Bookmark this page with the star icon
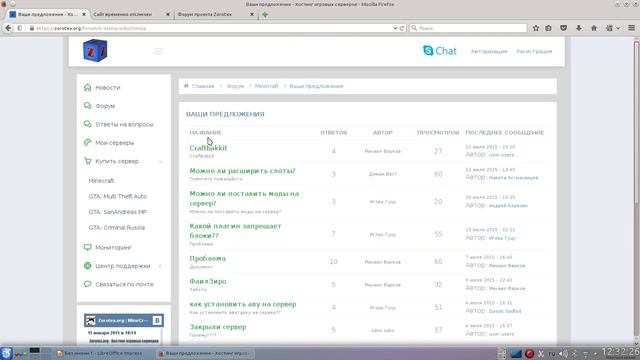The height and width of the screenshot is (360, 640). click(536, 28)
